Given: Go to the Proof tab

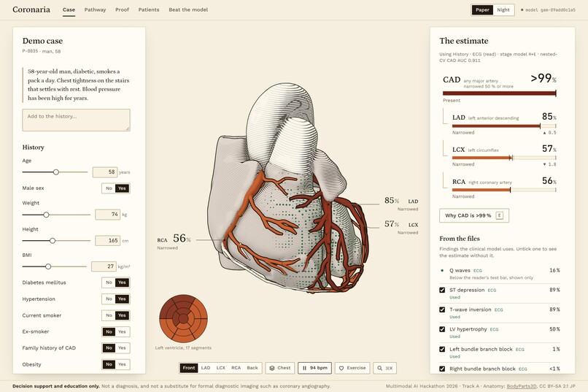Looking at the screenshot, I should [122, 9].
